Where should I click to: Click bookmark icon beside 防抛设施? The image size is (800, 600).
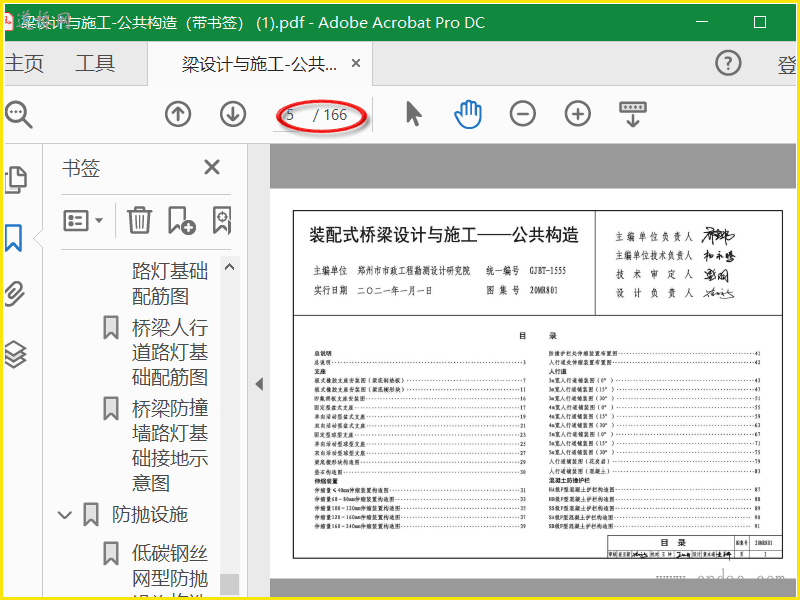pyautogui.click(x=91, y=515)
